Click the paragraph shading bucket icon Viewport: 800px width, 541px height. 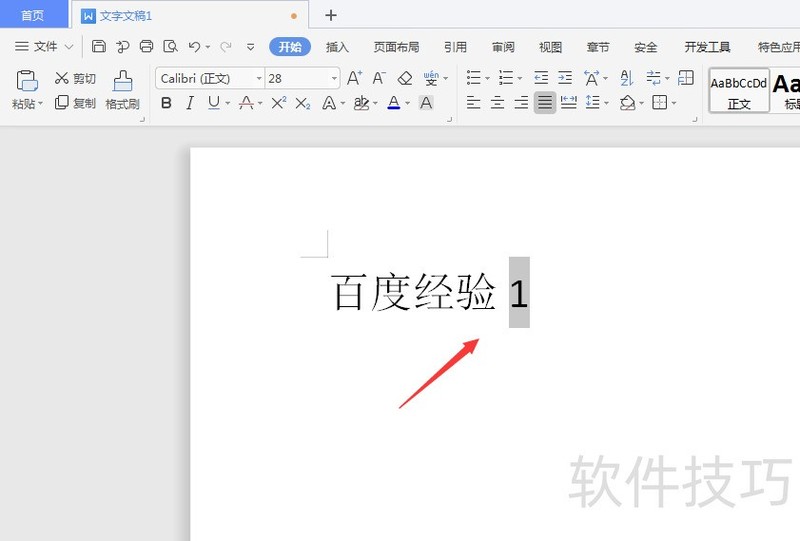(628, 103)
